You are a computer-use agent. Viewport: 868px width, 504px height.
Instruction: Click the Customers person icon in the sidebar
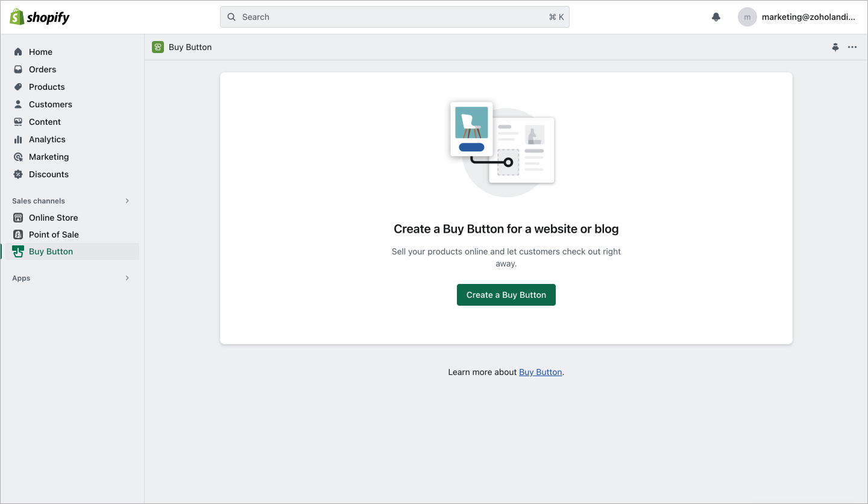(18, 104)
